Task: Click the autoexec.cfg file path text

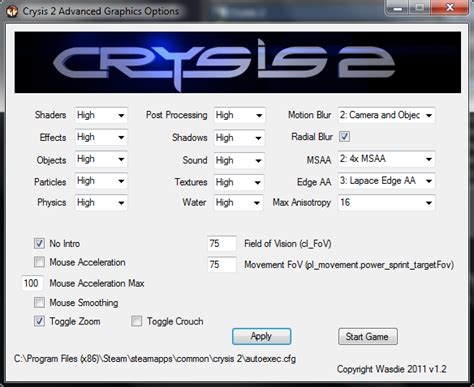Action: [155, 359]
